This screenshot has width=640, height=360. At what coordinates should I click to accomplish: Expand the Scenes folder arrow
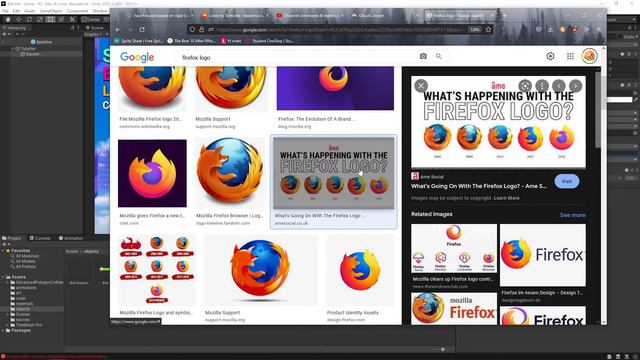(x=8, y=314)
